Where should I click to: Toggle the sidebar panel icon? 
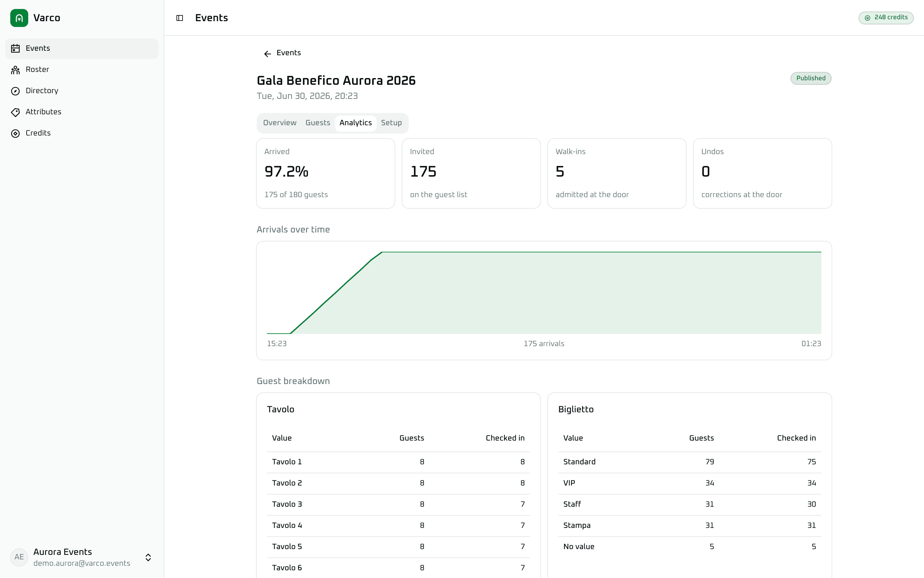[x=179, y=18]
